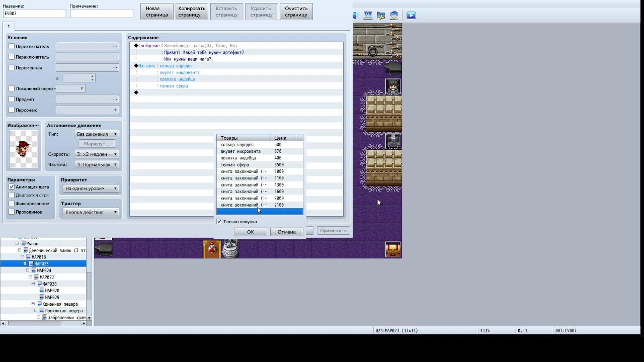Click the map icon beside Каменная пещера
The image size is (644, 362).
coord(39,304)
